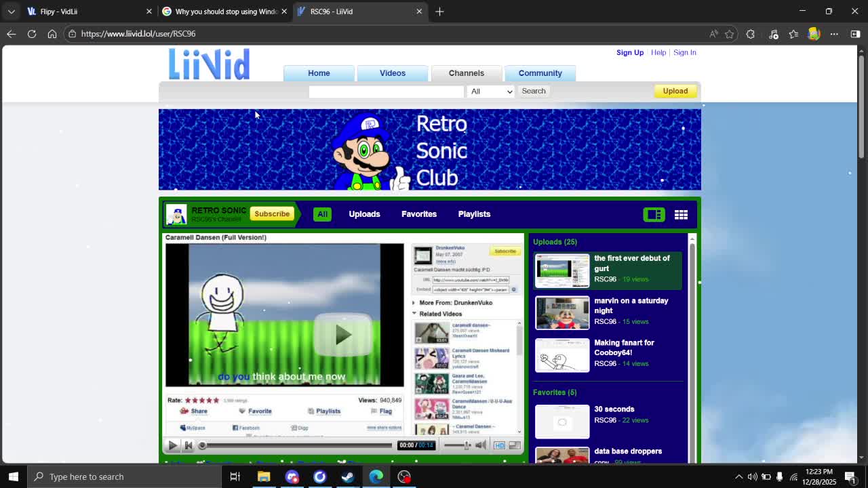The width and height of the screenshot is (868, 488).
Task: Click the large play overlay on the video
Action: 342,334
